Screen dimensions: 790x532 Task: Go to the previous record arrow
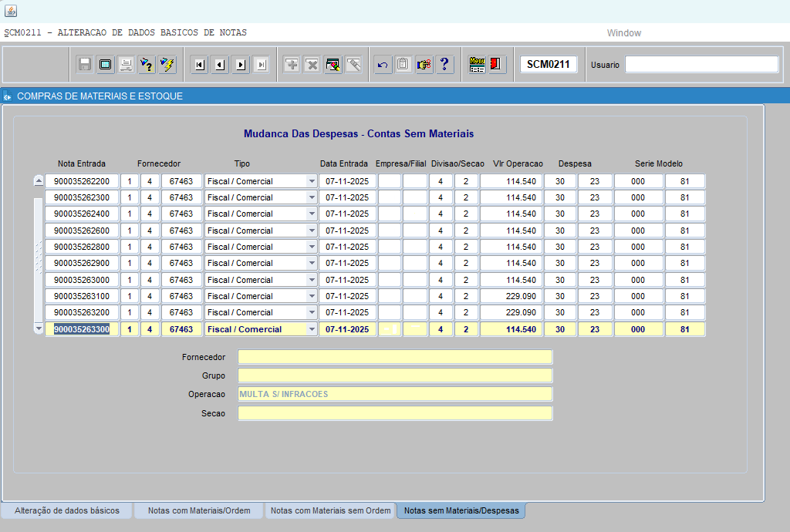(x=220, y=65)
